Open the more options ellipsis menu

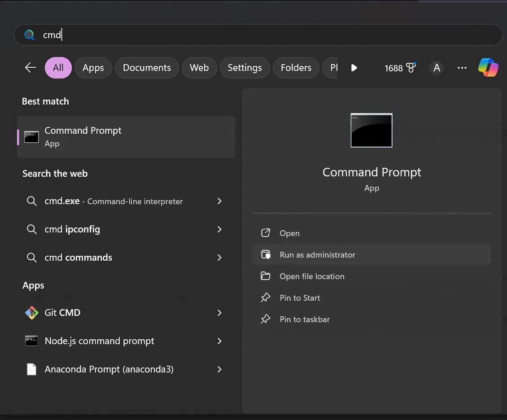(x=462, y=67)
